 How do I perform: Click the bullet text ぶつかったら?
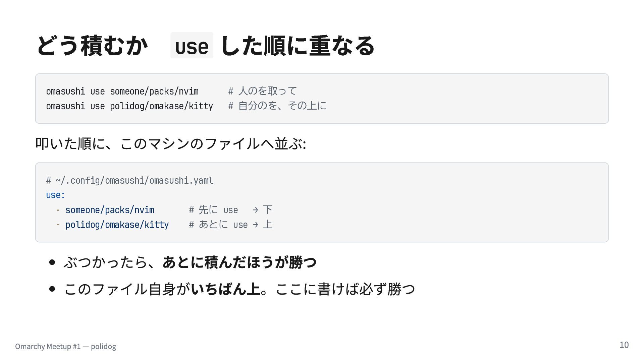[105, 262]
